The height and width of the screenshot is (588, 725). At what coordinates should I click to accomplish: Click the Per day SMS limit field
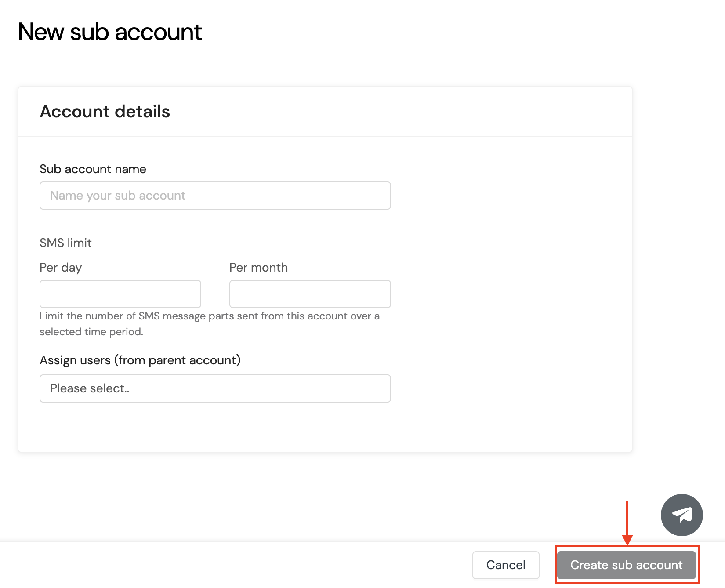(120, 294)
